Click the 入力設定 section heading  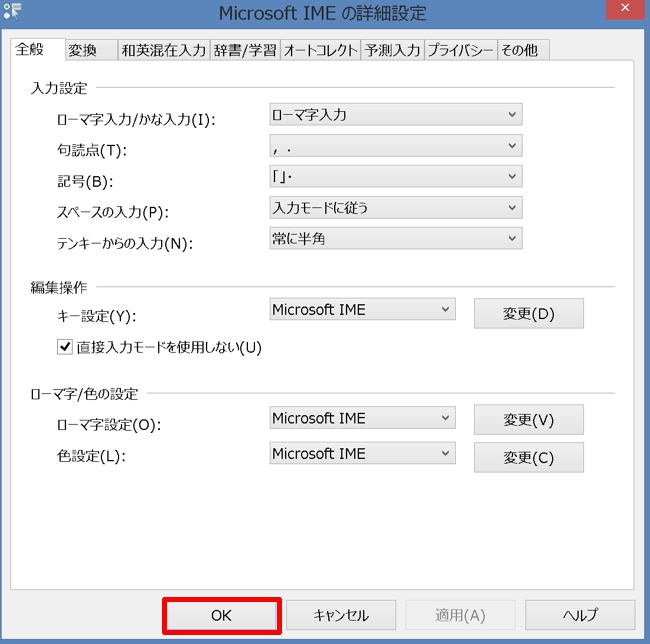point(59,88)
